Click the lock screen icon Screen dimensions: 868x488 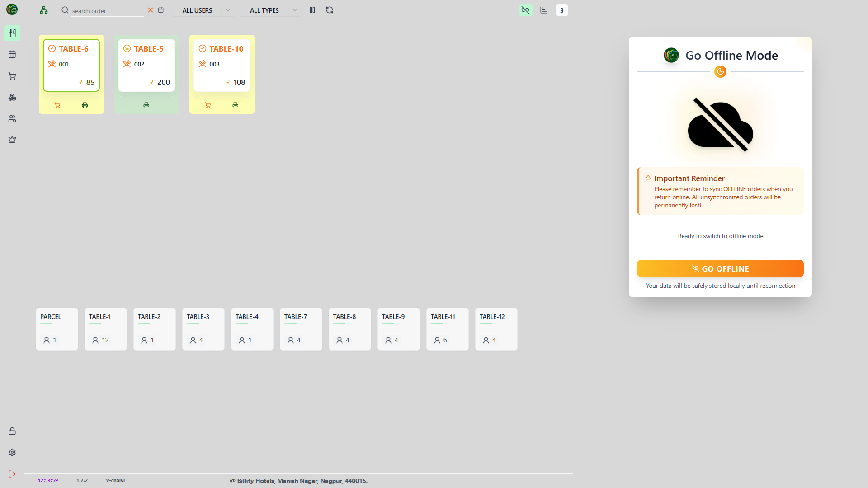pyautogui.click(x=12, y=431)
